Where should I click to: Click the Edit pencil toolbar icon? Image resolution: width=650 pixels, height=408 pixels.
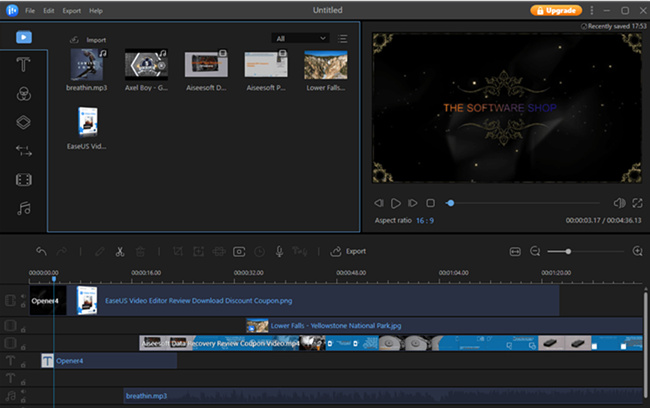[x=99, y=251]
